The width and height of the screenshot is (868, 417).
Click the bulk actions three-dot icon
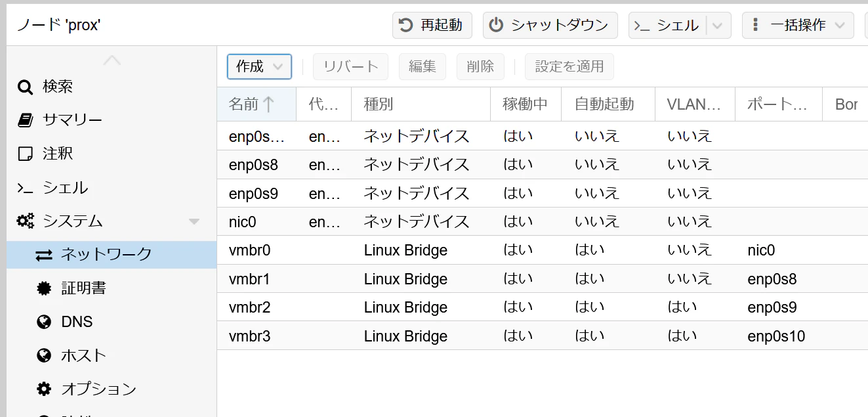[755, 25]
